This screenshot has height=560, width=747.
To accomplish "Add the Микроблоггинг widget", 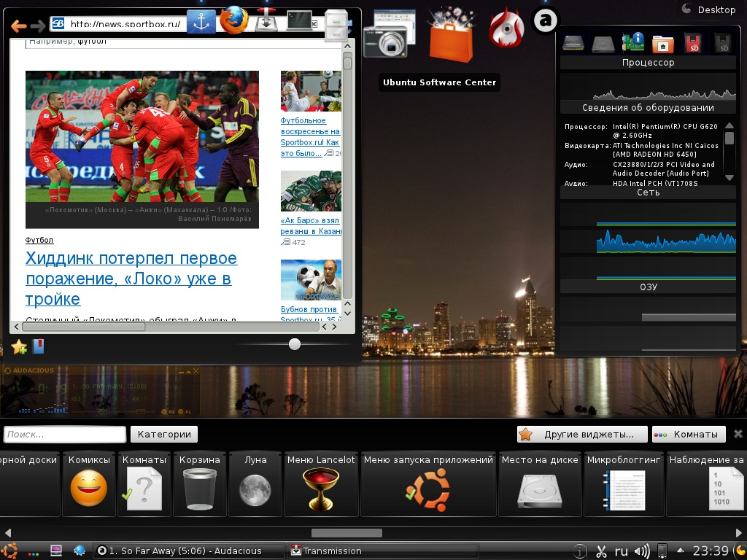I will (x=624, y=484).
